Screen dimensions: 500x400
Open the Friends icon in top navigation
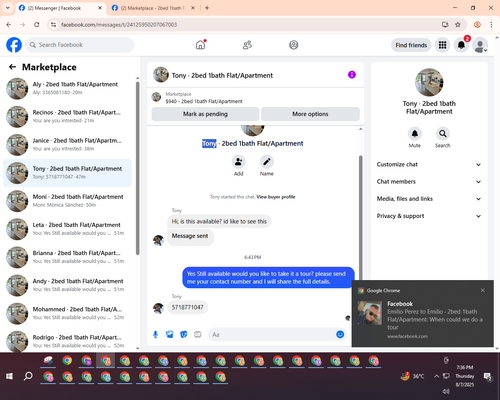pos(247,45)
